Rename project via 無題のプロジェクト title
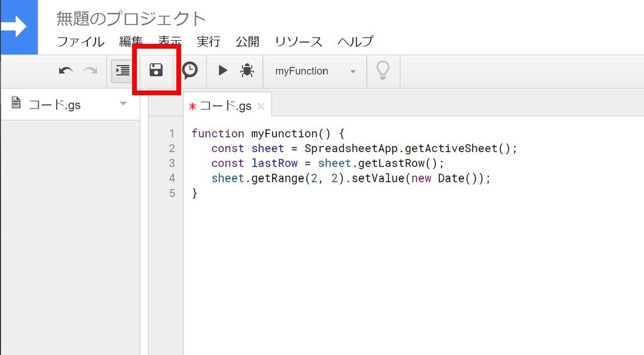Screen dimensions: 644x355 point(131,19)
